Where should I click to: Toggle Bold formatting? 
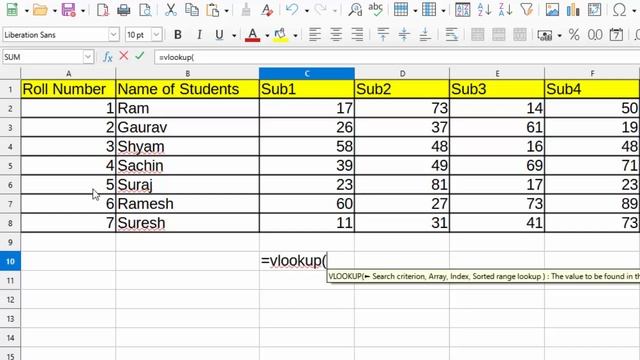[178, 35]
